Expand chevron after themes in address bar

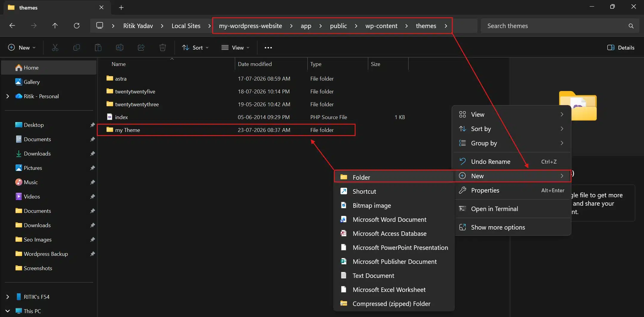click(x=446, y=26)
